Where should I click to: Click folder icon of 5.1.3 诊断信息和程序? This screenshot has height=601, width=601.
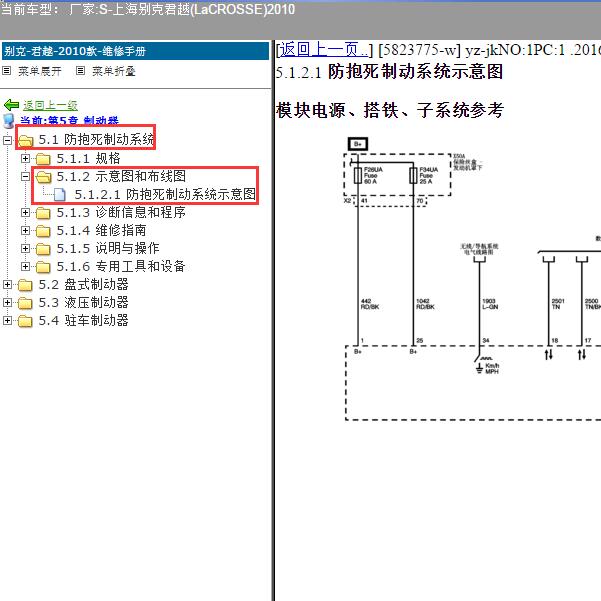pos(43,212)
